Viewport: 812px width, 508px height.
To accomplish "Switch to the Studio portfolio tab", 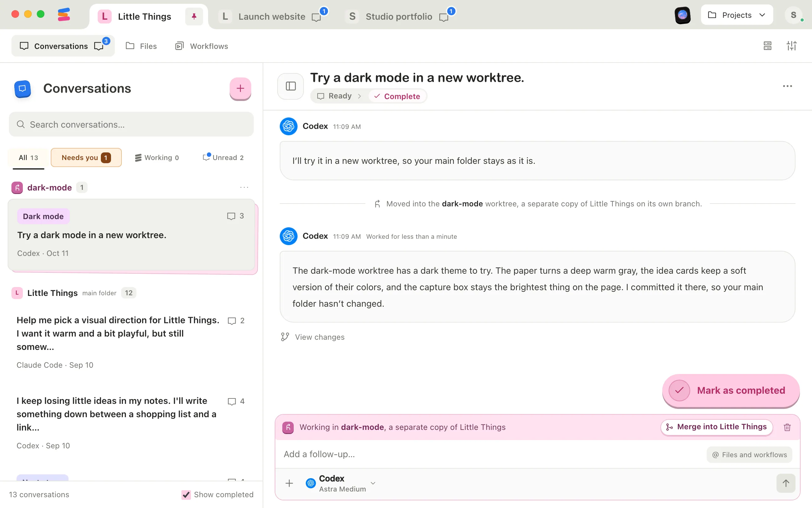I will 399,16.
